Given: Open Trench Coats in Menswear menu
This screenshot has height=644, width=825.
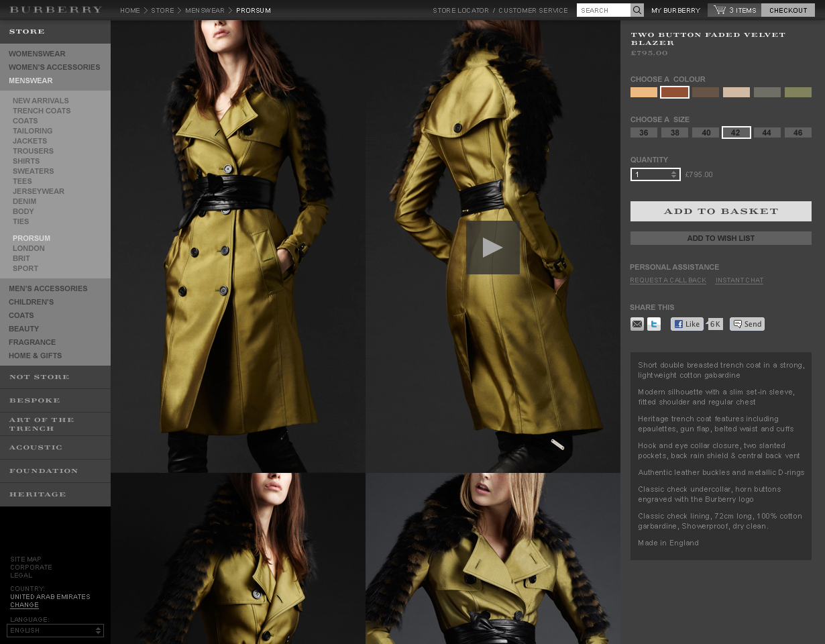Looking at the screenshot, I should pos(42,111).
